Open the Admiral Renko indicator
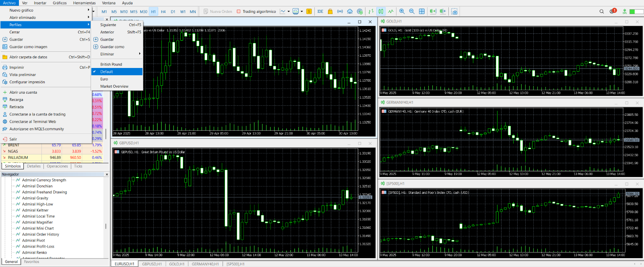 pyautogui.click(x=34, y=253)
